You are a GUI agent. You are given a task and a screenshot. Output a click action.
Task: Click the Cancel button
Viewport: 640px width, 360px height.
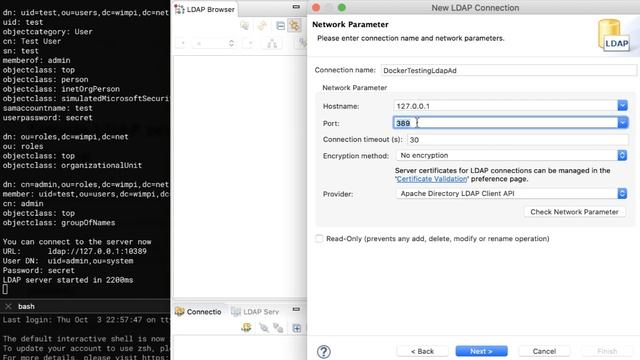click(x=544, y=351)
